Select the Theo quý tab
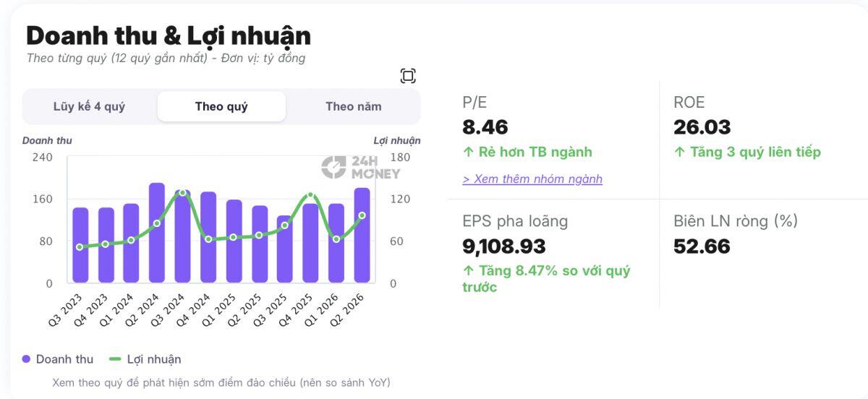868x399 pixels. pos(221,106)
